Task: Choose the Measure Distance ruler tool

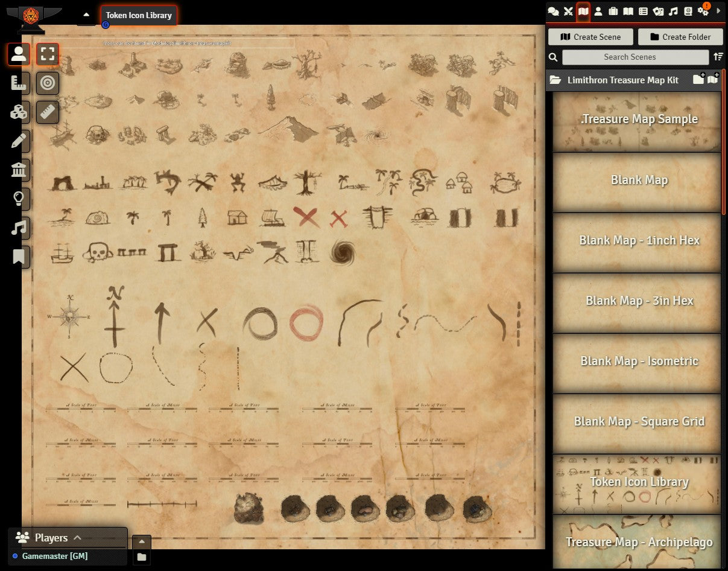Action: 48,112
